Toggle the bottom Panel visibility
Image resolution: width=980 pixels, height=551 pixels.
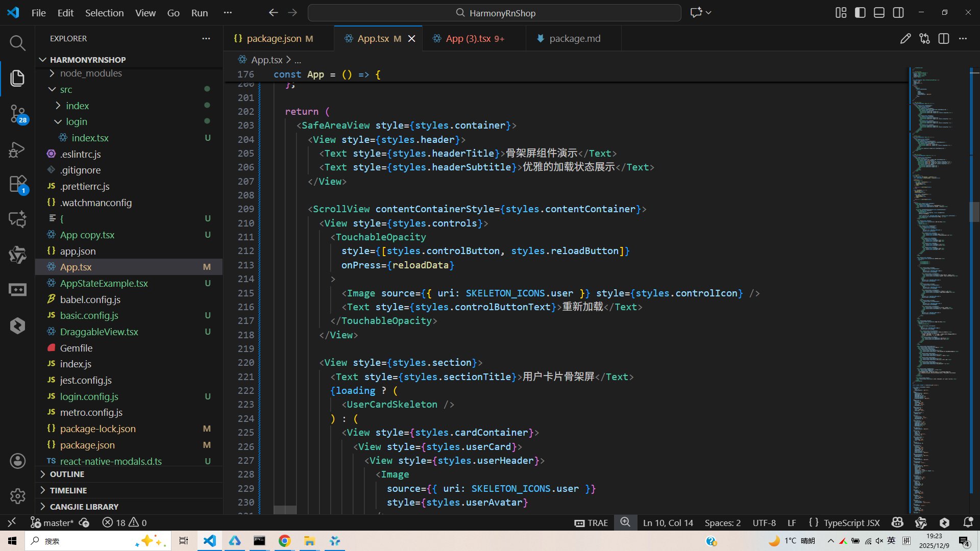pos(879,13)
